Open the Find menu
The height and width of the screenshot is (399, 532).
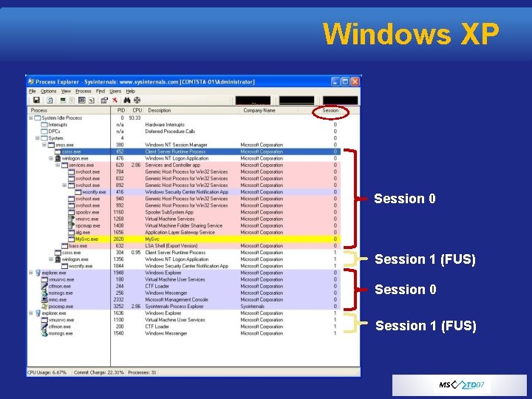(x=100, y=92)
